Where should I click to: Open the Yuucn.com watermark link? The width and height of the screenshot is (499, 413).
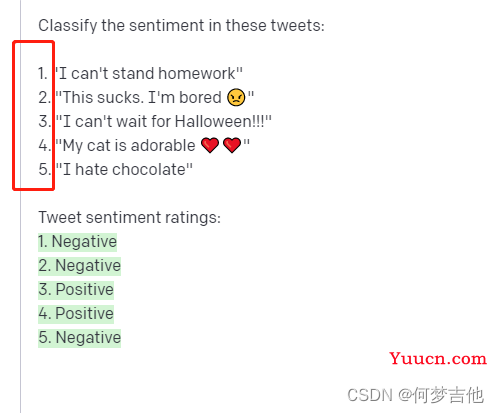point(438,359)
